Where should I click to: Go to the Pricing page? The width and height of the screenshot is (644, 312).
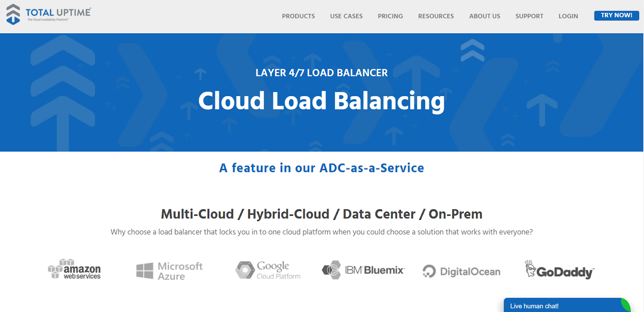[x=390, y=16]
